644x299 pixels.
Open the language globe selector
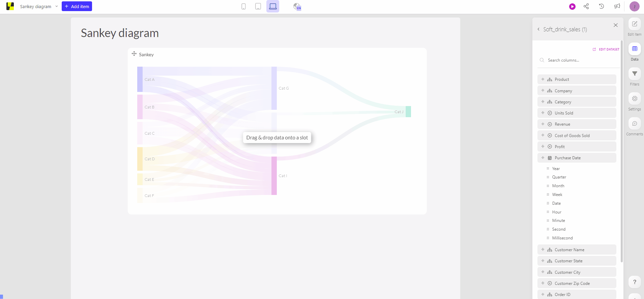(x=297, y=6)
